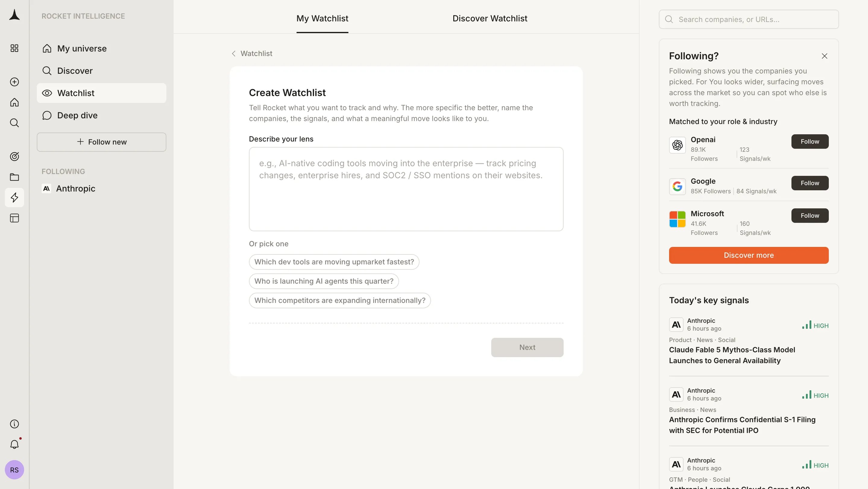
Task: Click the magnifier icon in the left rail
Action: [14, 123]
